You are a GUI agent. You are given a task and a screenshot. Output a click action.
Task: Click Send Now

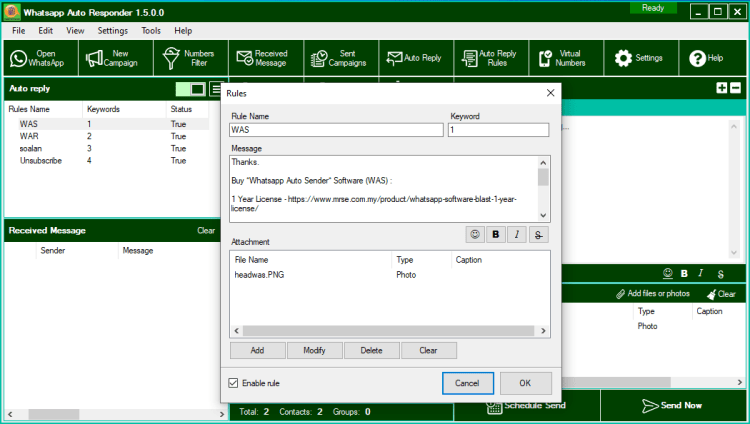tap(672, 405)
